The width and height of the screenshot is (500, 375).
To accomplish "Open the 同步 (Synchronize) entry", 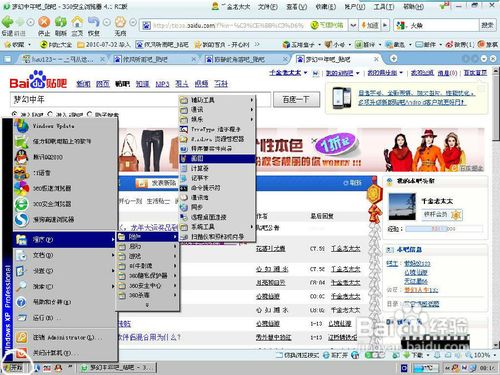I will tap(217, 207).
